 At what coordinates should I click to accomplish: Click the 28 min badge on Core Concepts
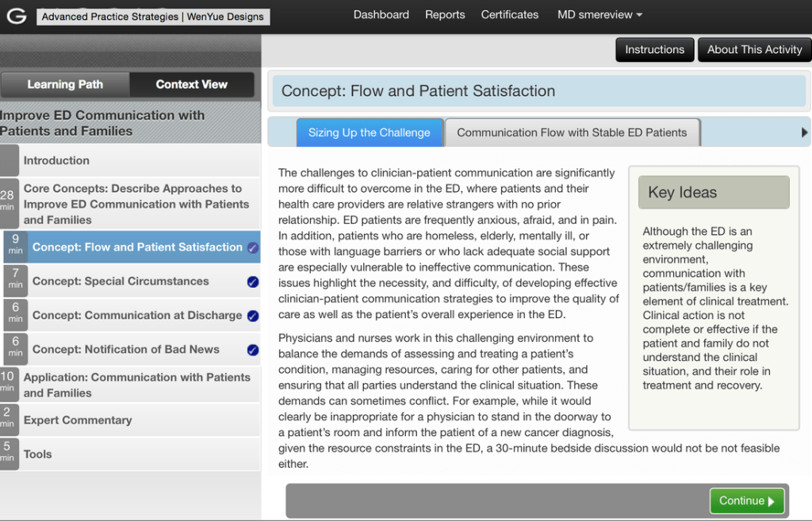pos(9,200)
